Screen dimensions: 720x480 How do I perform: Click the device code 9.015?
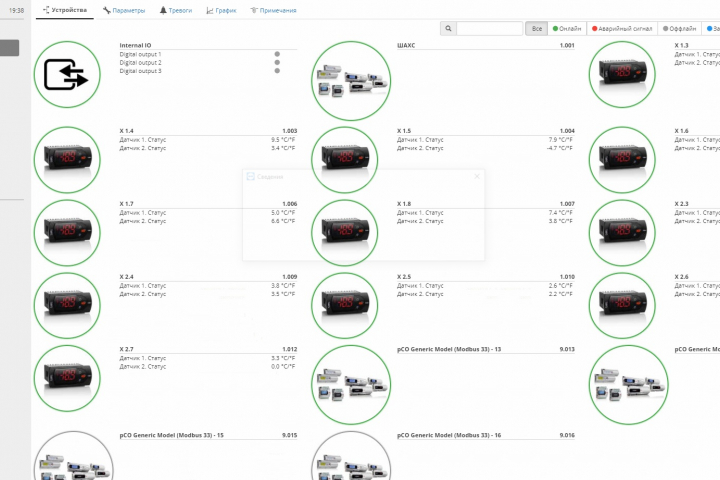[x=290, y=435]
